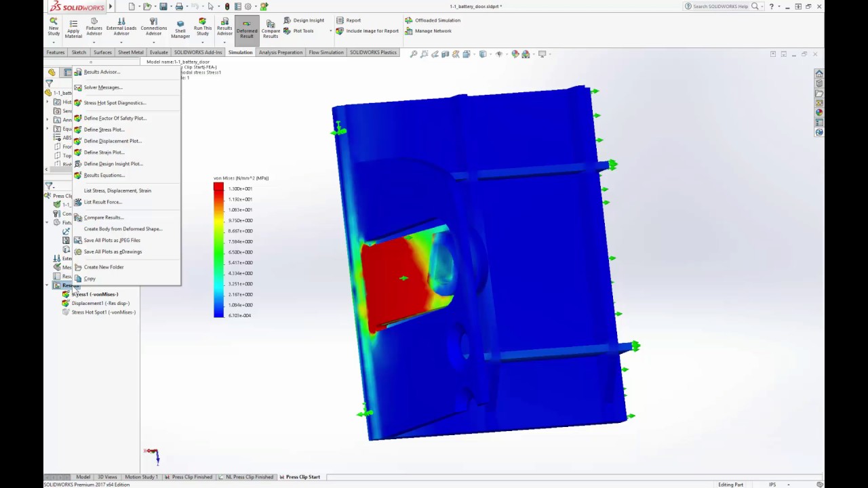Choose Define Stress Plot menu item
Viewport: 868px width, 488px height.
click(104, 129)
